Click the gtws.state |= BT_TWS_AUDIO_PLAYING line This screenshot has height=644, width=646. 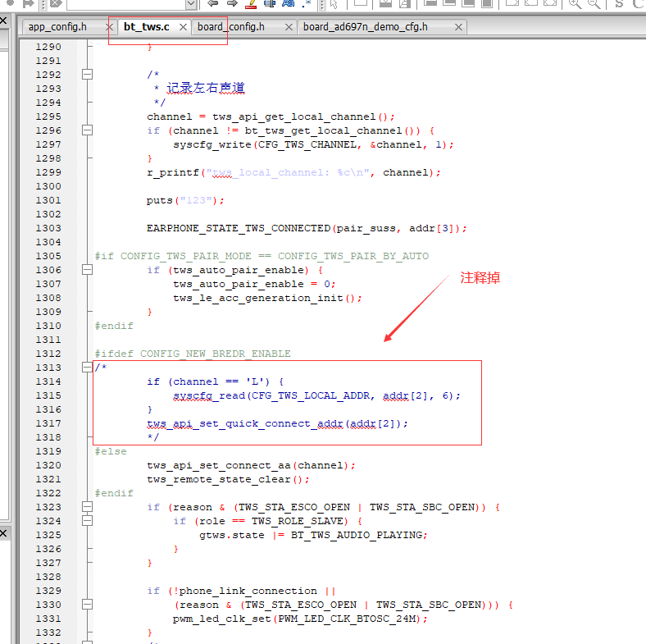tap(313, 535)
